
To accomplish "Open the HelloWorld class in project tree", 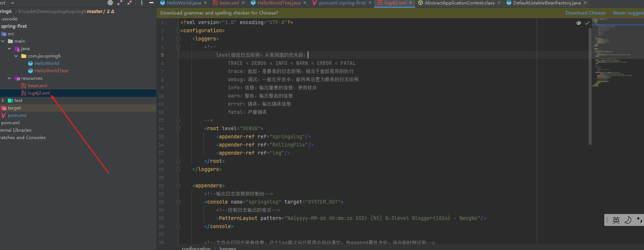I will coord(46,63).
